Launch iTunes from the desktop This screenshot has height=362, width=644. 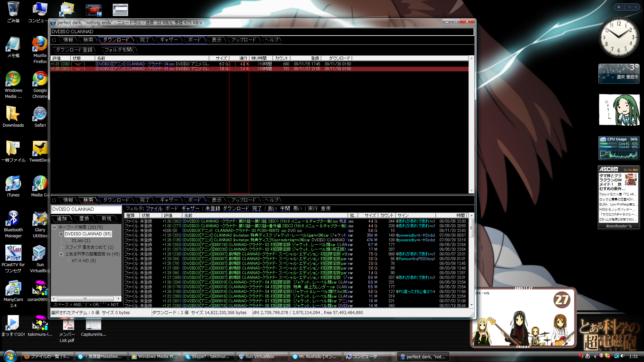13,186
